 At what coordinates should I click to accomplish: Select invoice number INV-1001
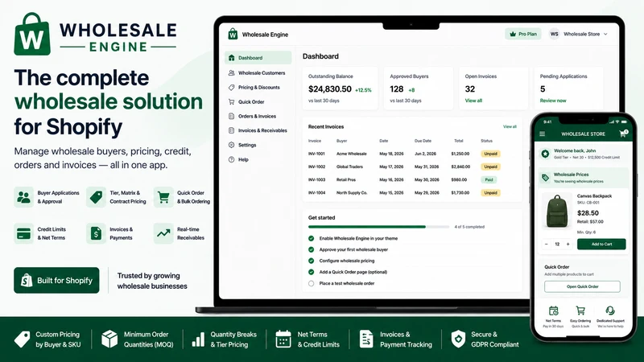(x=316, y=154)
